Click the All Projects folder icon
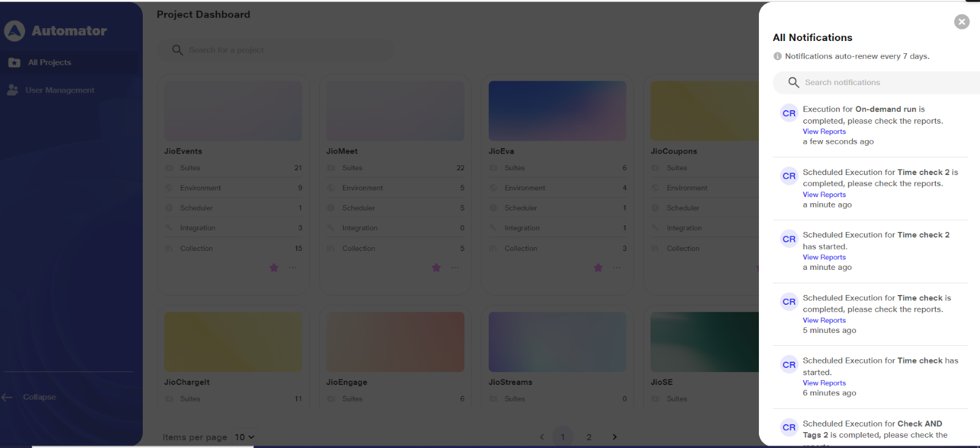 pyautogui.click(x=14, y=62)
